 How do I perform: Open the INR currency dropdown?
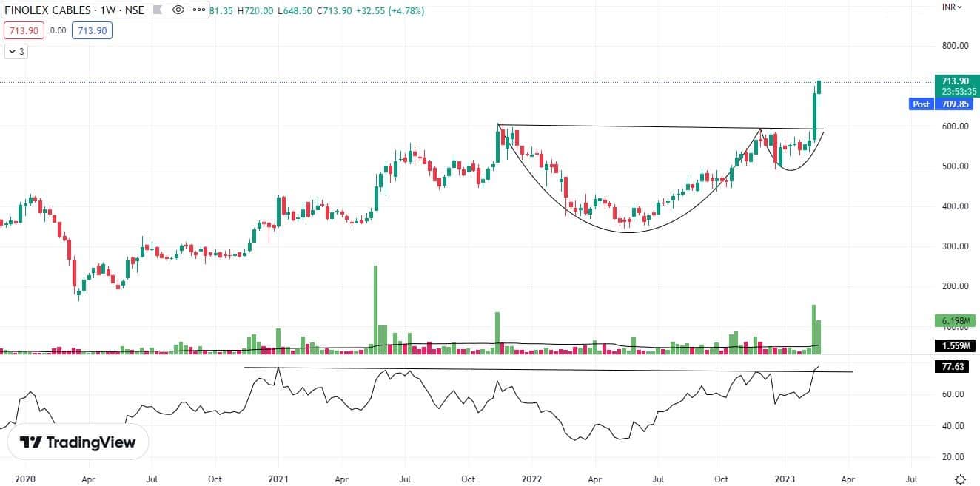tap(951, 7)
